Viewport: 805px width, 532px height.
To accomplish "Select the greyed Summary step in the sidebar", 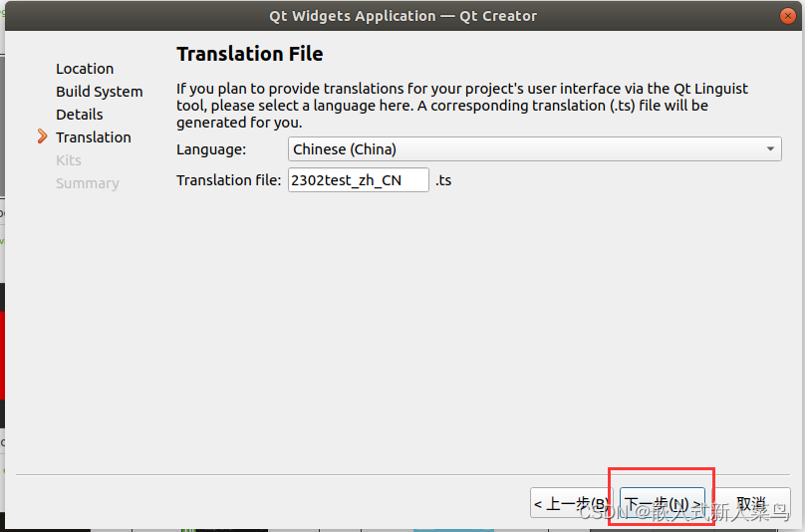I will point(88,183).
